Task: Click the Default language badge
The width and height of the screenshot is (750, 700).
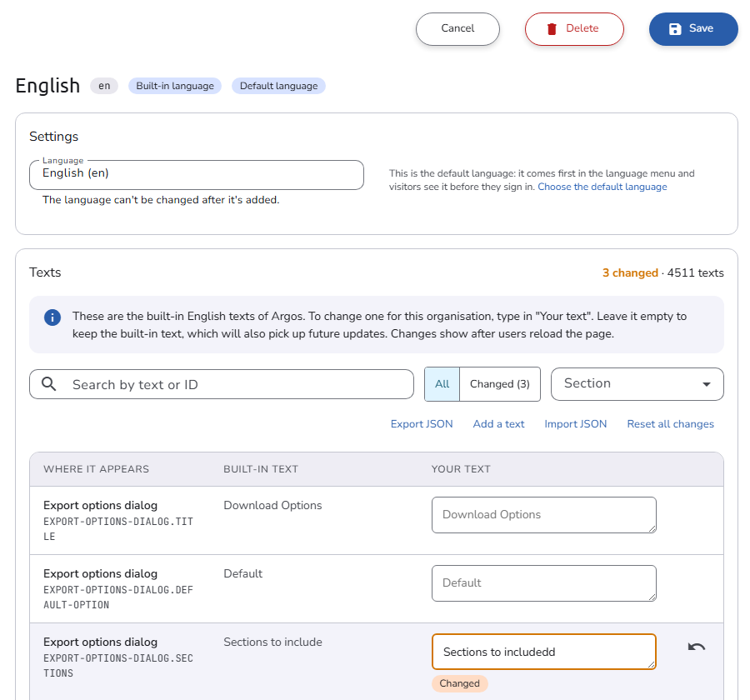Action: tap(279, 86)
